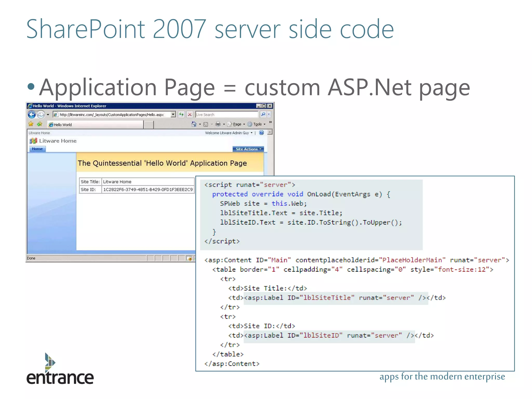Click the 'Hello World' Application Page heading
This screenshot has height=399, width=532.
[162, 163]
